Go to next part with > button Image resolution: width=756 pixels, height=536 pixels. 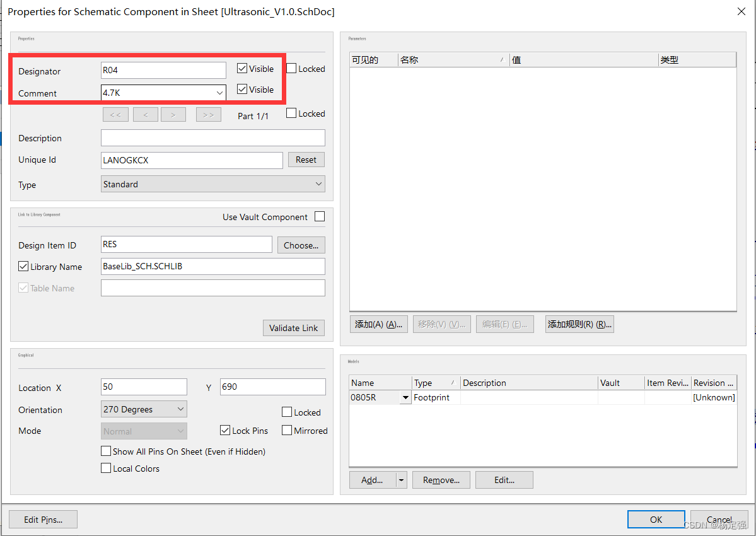point(173,115)
